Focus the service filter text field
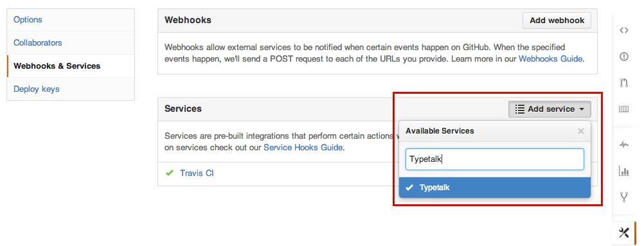644x246 pixels. pyautogui.click(x=494, y=159)
